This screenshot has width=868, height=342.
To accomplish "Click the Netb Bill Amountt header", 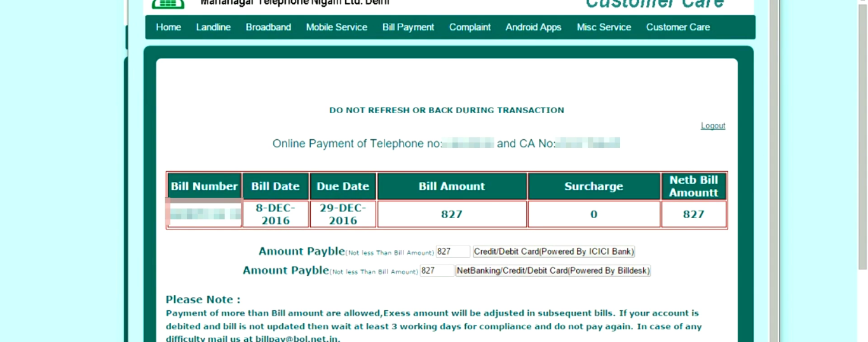I will coord(694,186).
